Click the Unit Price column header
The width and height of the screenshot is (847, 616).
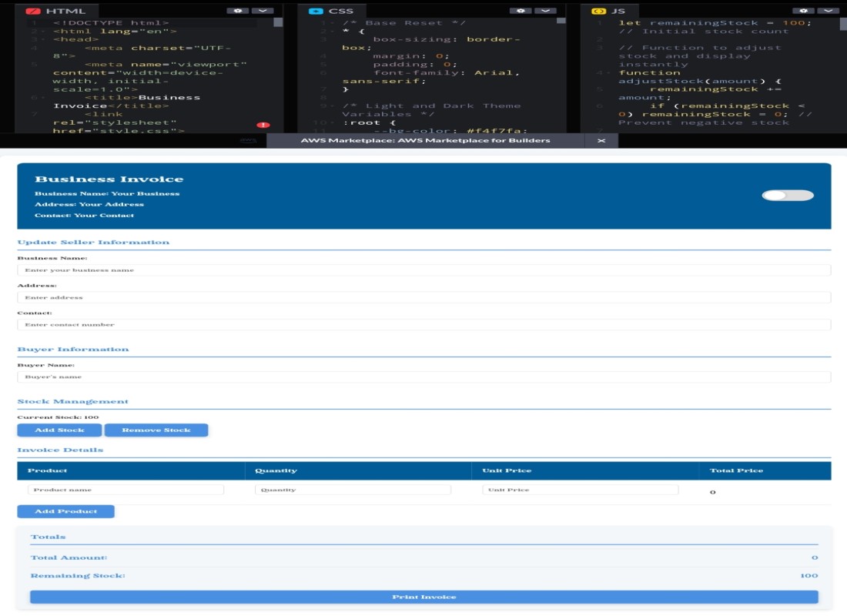[x=585, y=470]
